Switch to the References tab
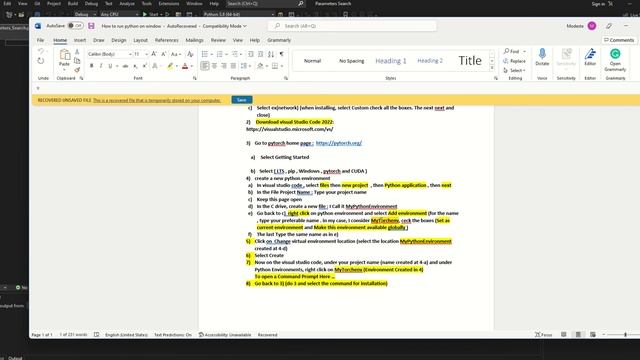Viewport: 640px width, 360px height. 167,40
